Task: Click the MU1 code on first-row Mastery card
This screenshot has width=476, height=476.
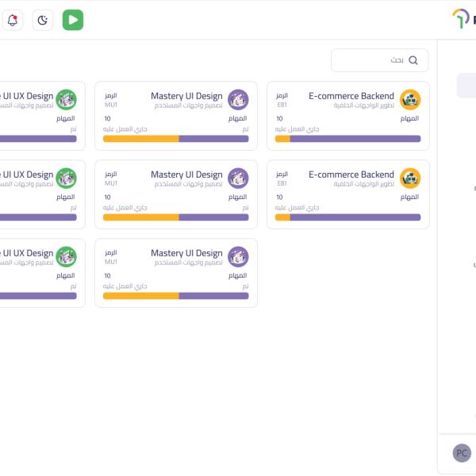Action: click(x=110, y=105)
